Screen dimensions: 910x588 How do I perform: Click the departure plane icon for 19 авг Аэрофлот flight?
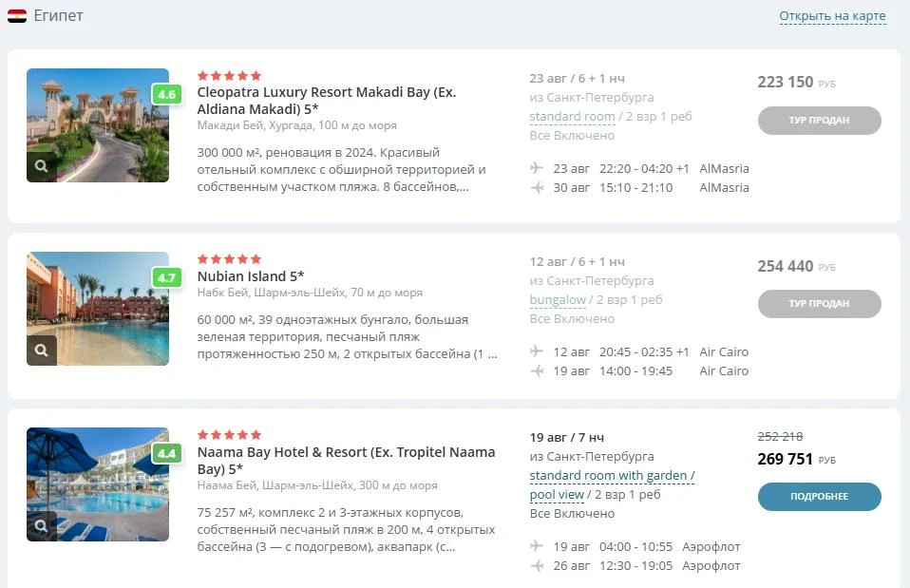pyautogui.click(x=537, y=546)
